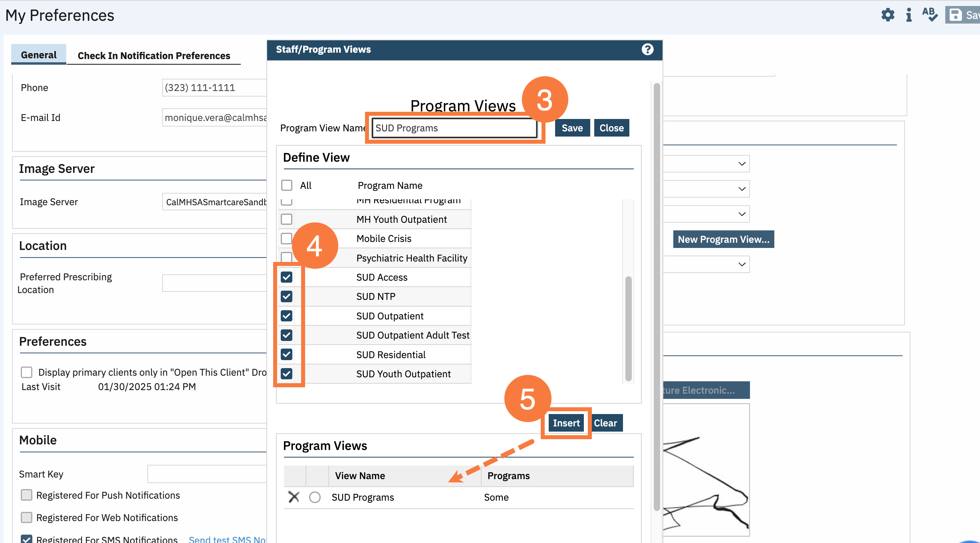Click the information icon in header
980x543 pixels.
coord(909,15)
